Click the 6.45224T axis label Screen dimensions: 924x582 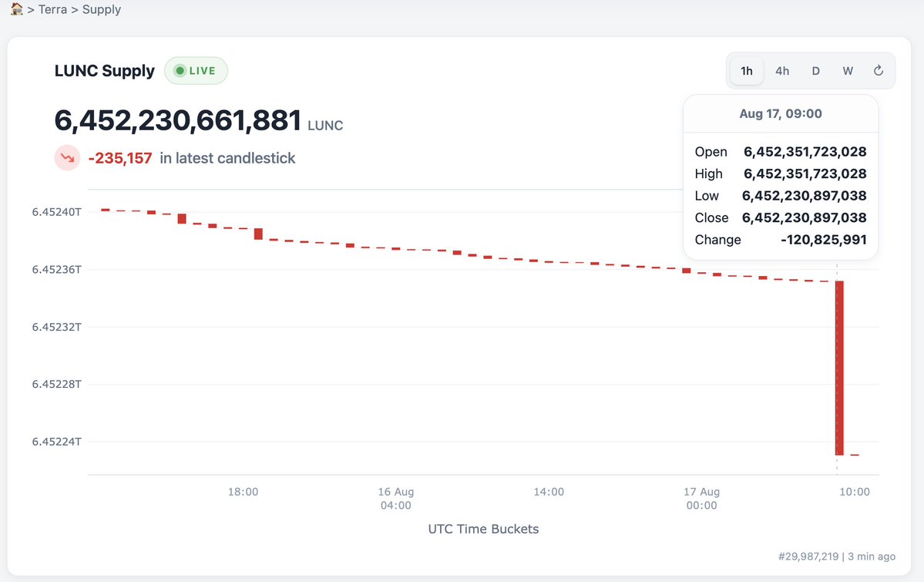56,442
